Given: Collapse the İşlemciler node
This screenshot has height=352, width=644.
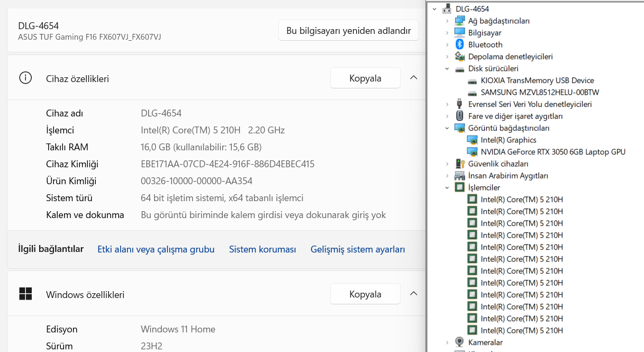Looking at the screenshot, I should pos(447,187).
